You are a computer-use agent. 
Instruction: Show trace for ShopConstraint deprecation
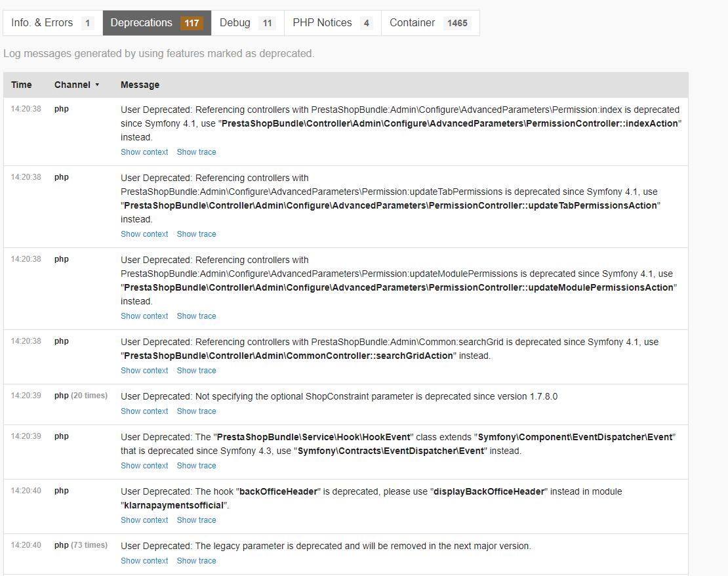pyautogui.click(x=196, y=411)
